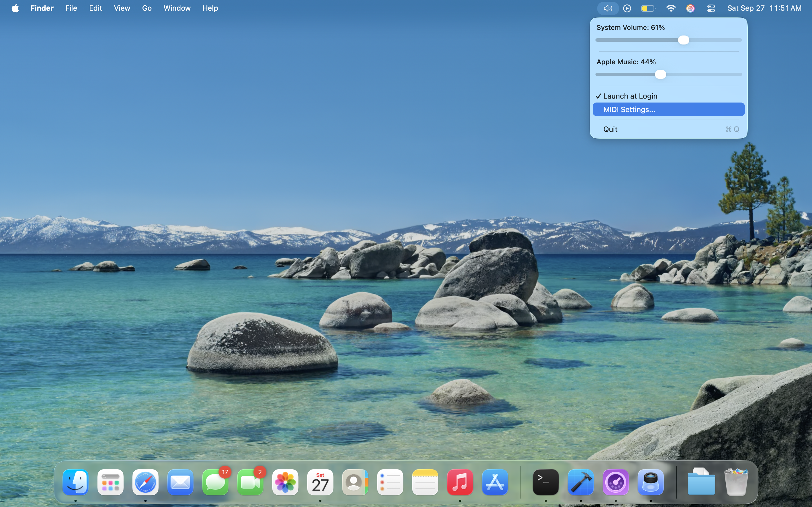Open Xcode hammer icon in Dock
Screen dimensions: 812x507
pyautogui.click(x=581, y=482)
